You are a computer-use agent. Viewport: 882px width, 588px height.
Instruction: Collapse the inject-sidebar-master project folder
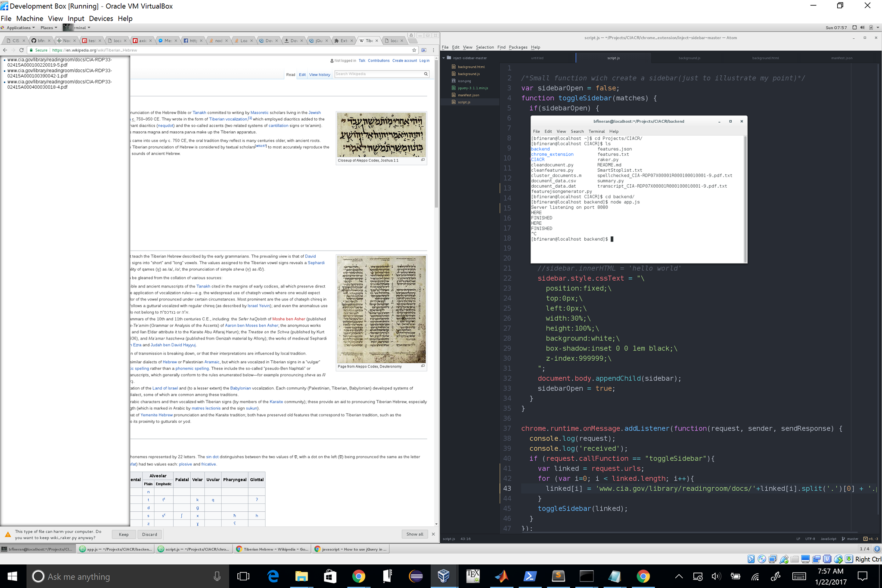point(444,58)
